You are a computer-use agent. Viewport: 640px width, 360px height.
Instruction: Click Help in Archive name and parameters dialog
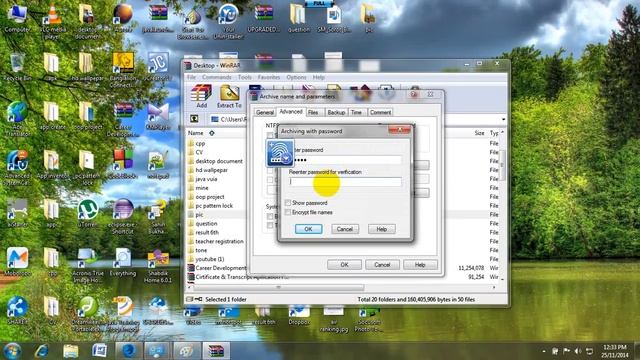pyautogui.click(x=420, y=265)
